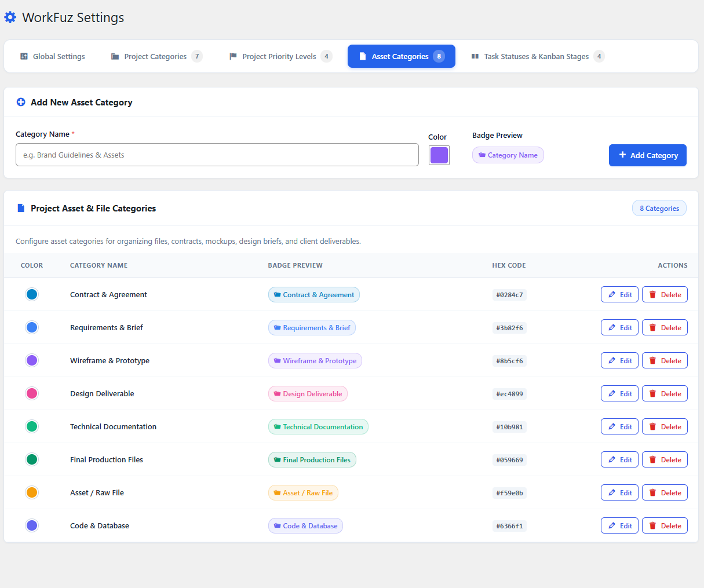The width and height of the screenshot is (704, 588).
Task: Click the Hex Code column header
Action: point(509,265)
